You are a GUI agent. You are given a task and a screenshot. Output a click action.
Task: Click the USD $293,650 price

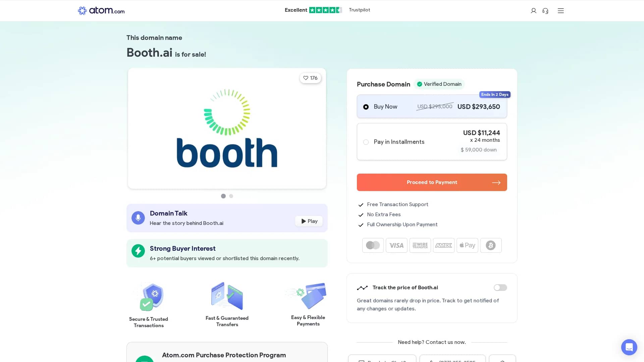479,107
